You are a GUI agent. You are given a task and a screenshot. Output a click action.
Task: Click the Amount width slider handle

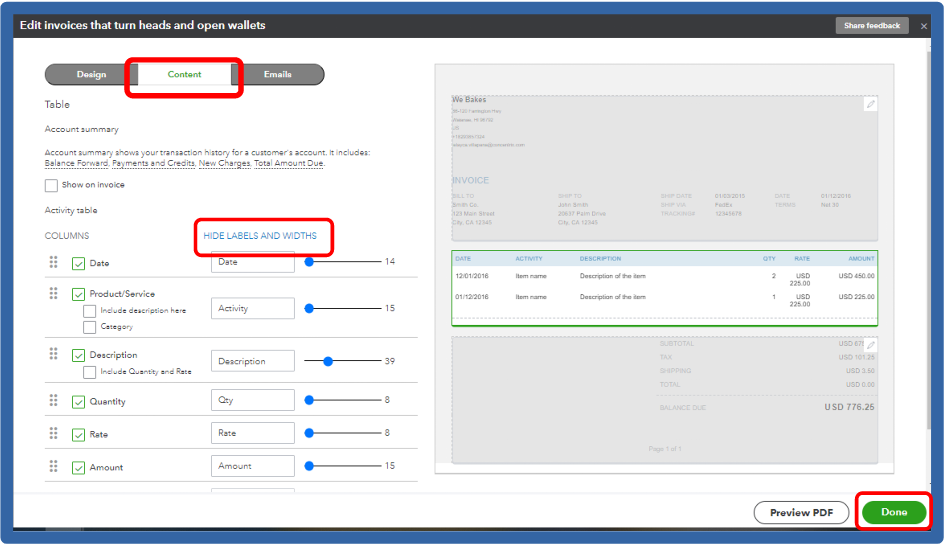point(309,466)
